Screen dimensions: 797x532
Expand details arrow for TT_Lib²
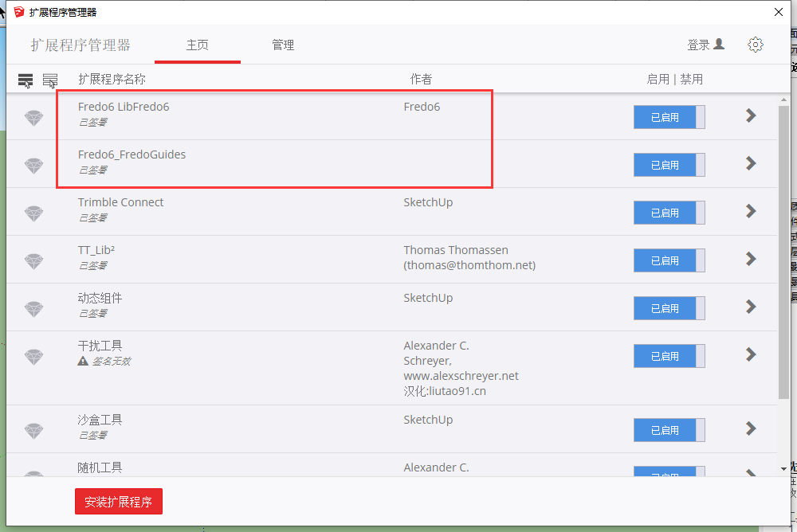pyautogui.click(x=751, y=259)
